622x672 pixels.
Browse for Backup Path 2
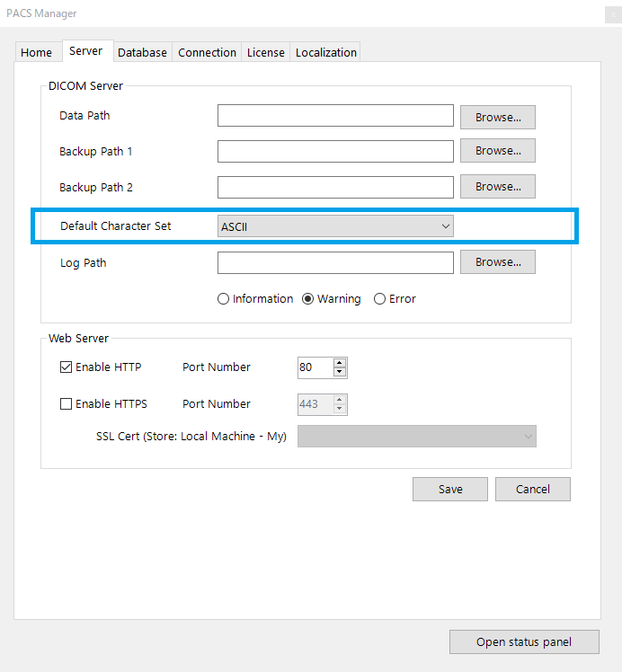[498, 187]
